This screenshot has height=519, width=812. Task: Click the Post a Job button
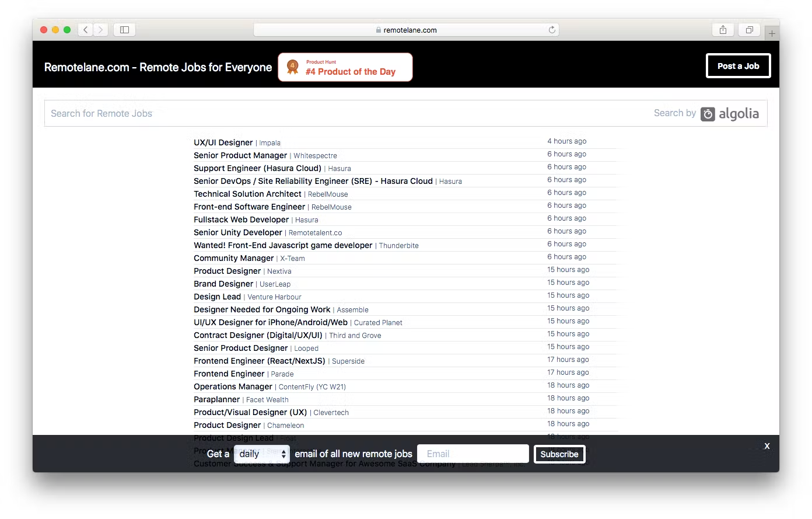[x=738, y=66]
